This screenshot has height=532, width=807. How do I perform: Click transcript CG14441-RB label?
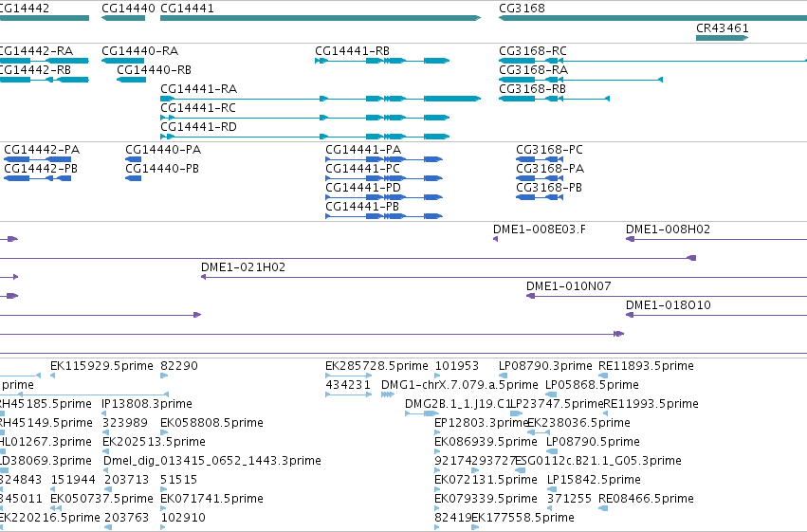[352, 51]
